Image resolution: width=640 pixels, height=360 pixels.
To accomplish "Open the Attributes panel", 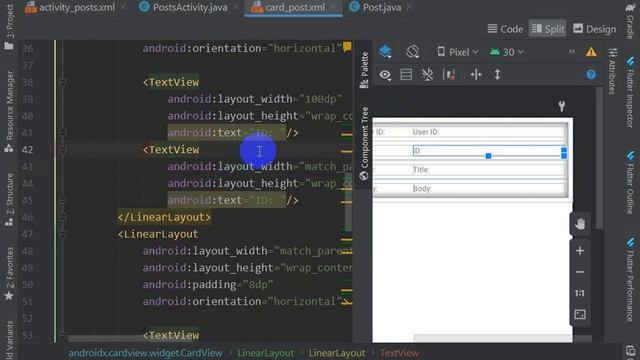I will pos(612,72).
